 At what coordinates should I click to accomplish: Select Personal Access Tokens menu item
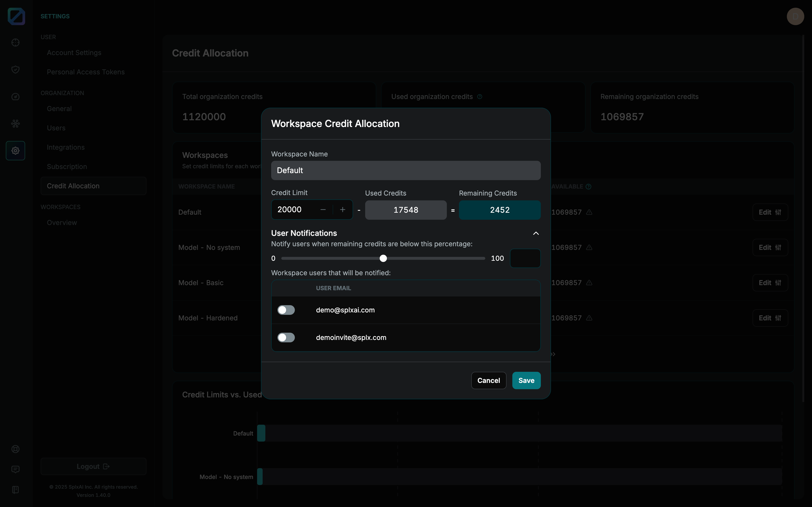(x=86, y=72)
